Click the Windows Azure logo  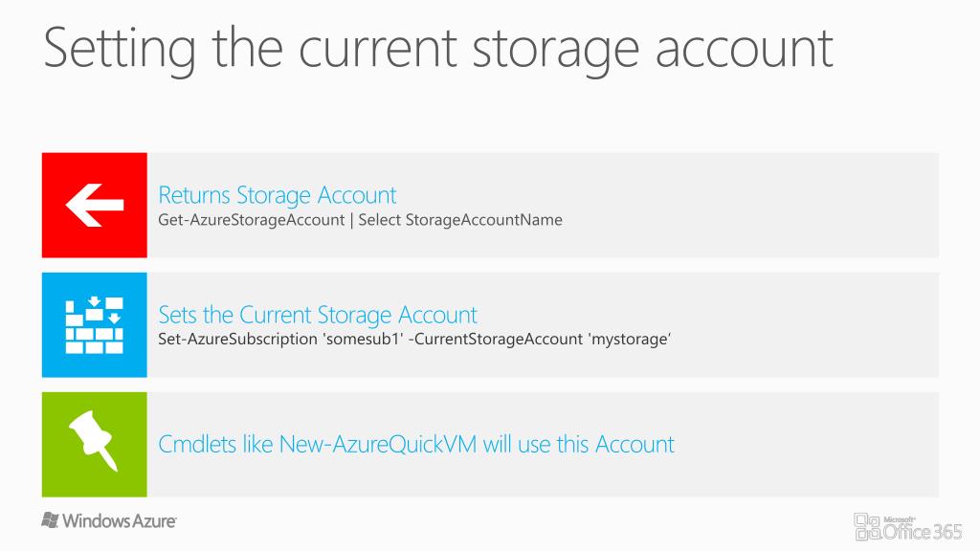tap(109, 520)
